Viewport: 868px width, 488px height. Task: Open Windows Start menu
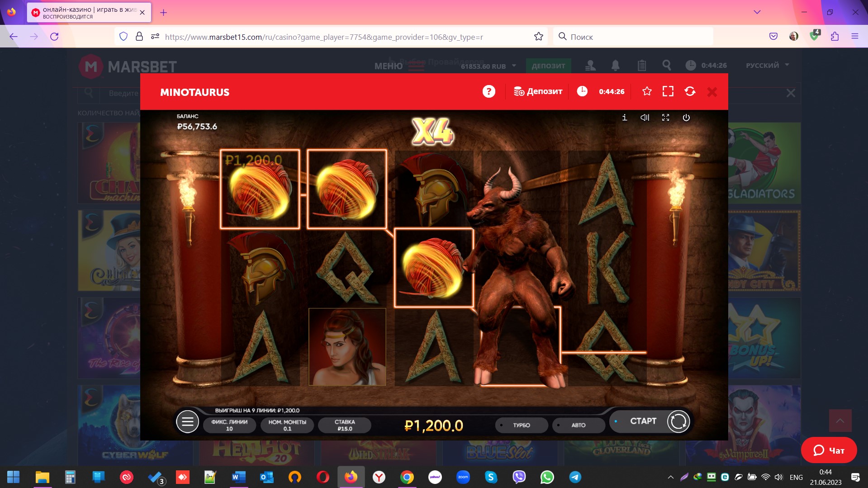[x=14, y=477]
